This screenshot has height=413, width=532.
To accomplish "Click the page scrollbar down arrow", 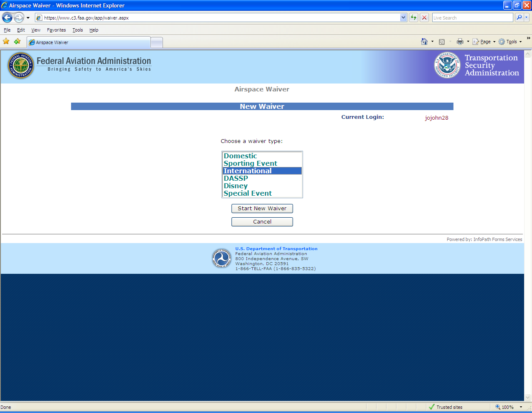I will pos(528,398).
